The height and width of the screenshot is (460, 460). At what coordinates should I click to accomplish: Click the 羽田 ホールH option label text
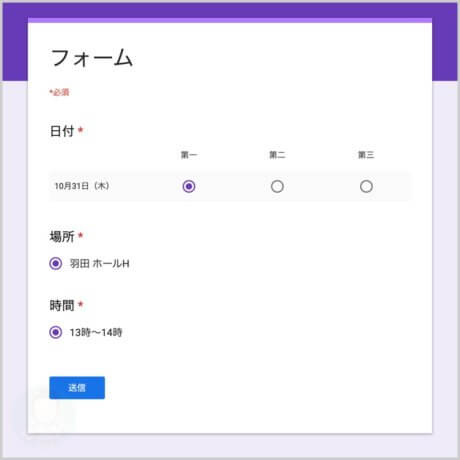click(x=99, y=263)
